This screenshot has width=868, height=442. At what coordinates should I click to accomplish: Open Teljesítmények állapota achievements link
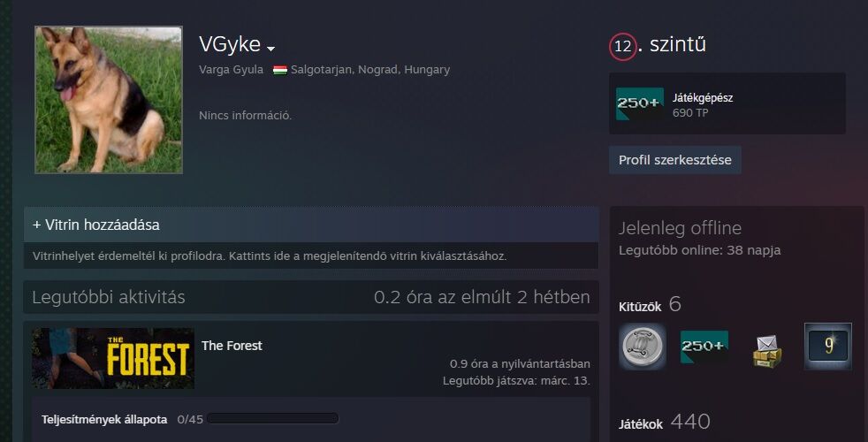point(104,419)
